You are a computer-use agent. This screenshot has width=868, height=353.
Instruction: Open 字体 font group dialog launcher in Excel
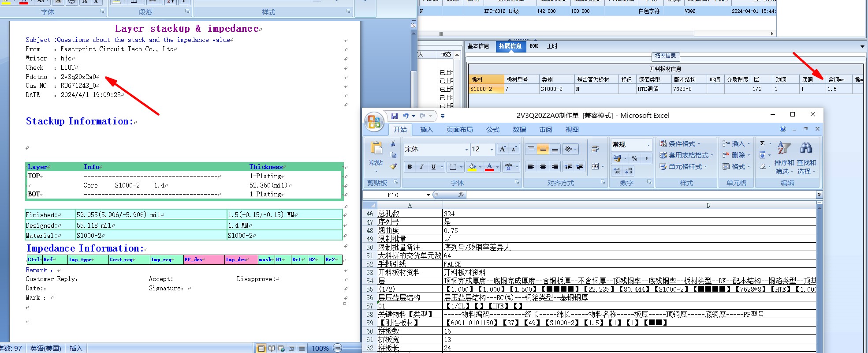point(517,182)
